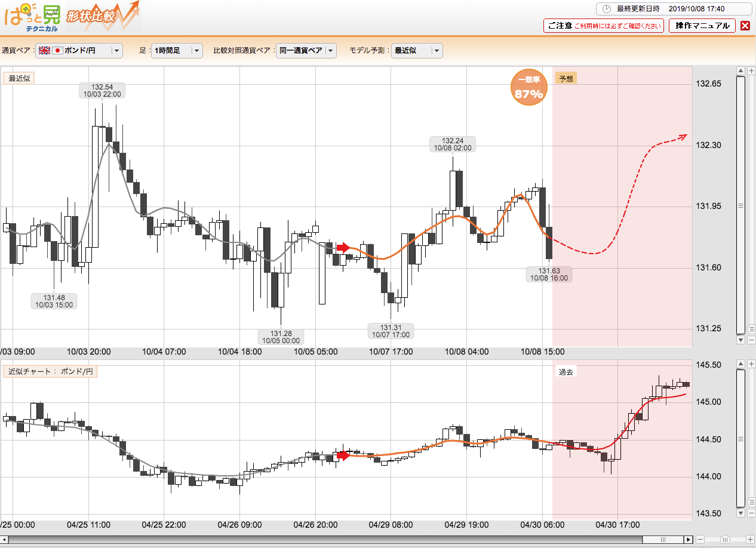Click the 131.31 price callout
The height and width of the screenshot is (548, 756).
(391, 331)
